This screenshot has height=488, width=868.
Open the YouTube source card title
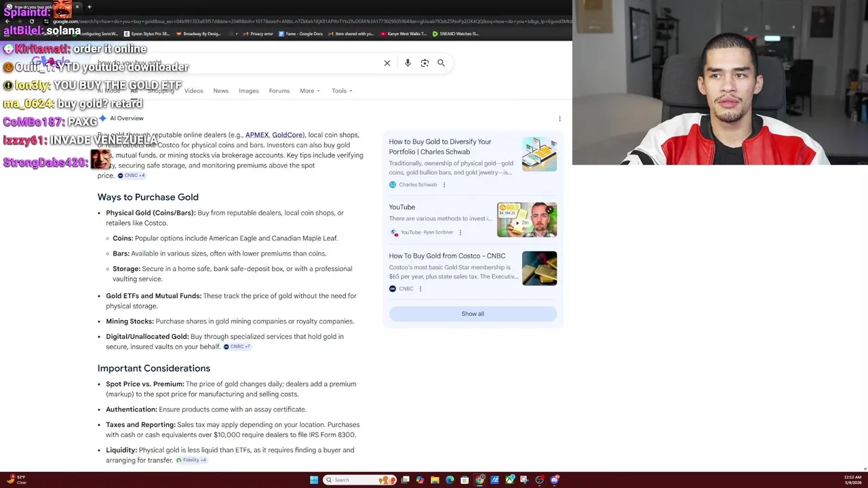tap(402, 207)
